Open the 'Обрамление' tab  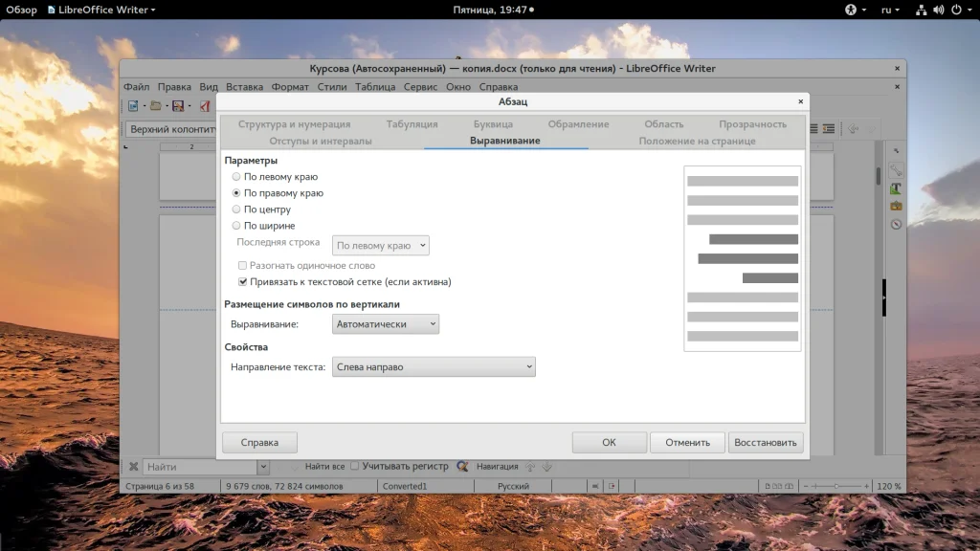(578, 124)
